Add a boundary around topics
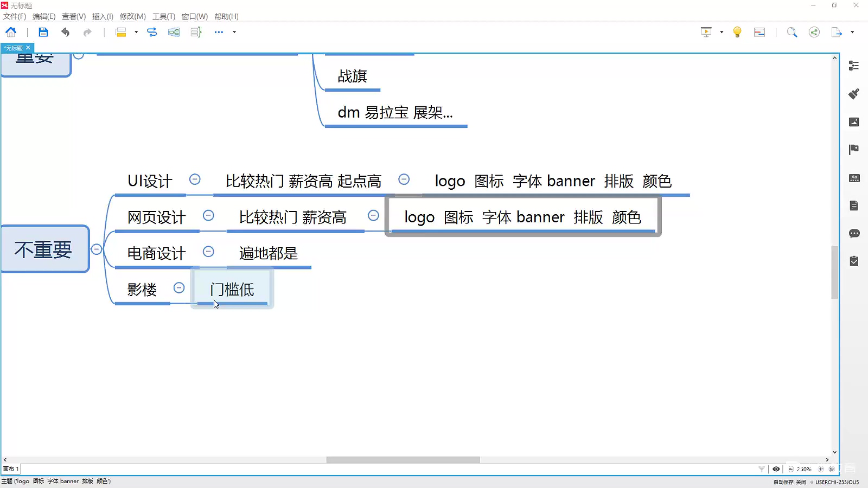Viewport: 868px width, 488px height. pyautogui.click(x=174, y=32)
